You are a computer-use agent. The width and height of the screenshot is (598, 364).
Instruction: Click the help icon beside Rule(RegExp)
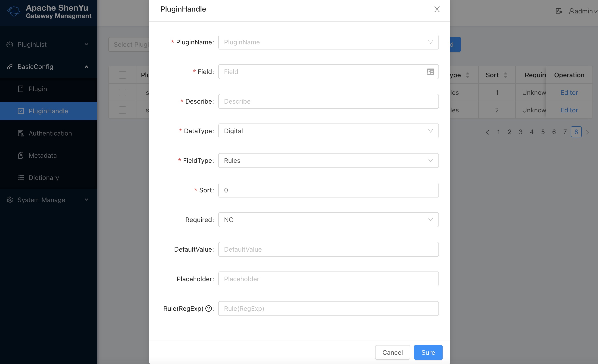click(209, 308)
